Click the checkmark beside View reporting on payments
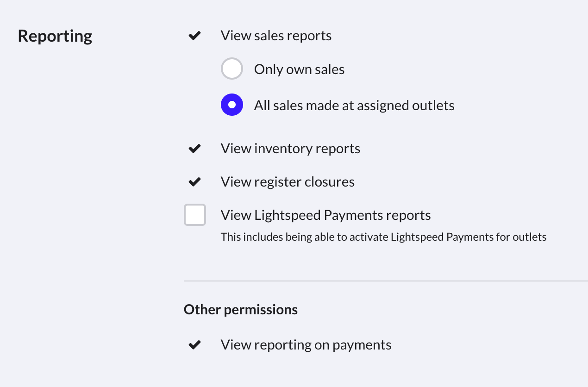This screenshot has width=588, height=387. tap(195, 345)
